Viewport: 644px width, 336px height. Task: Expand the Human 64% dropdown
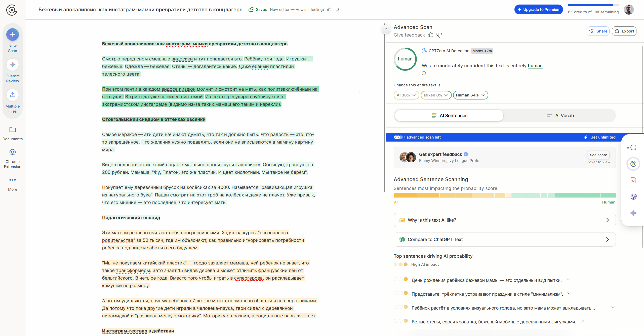click(470, 95)
